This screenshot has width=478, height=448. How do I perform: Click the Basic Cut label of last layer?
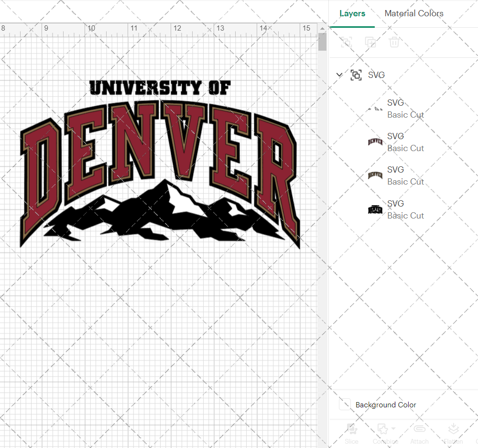tap(405, 216)
